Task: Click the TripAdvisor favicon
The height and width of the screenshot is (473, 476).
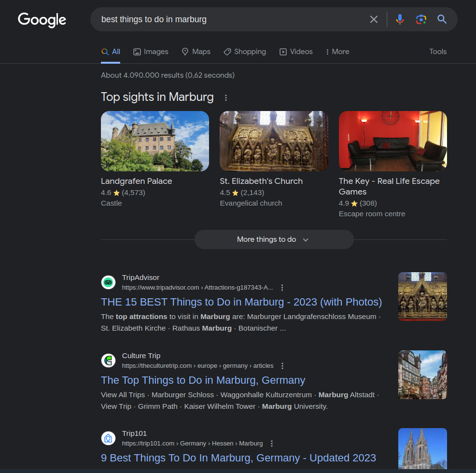Action: pos(108,282)
